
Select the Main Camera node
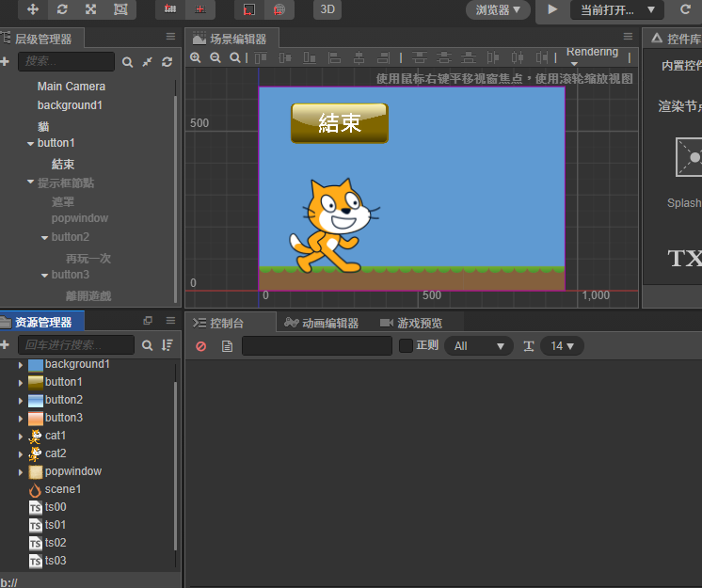72,86
